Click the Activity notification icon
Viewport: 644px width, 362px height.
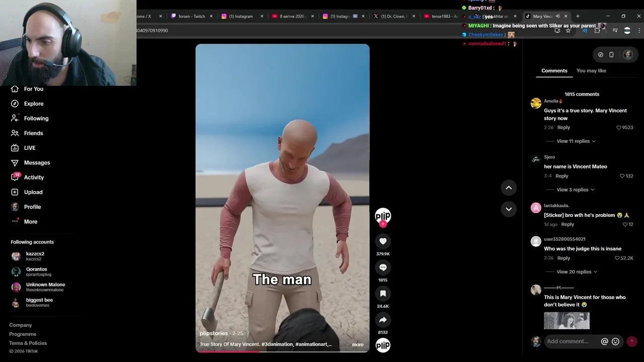click(x=15, y=177)
